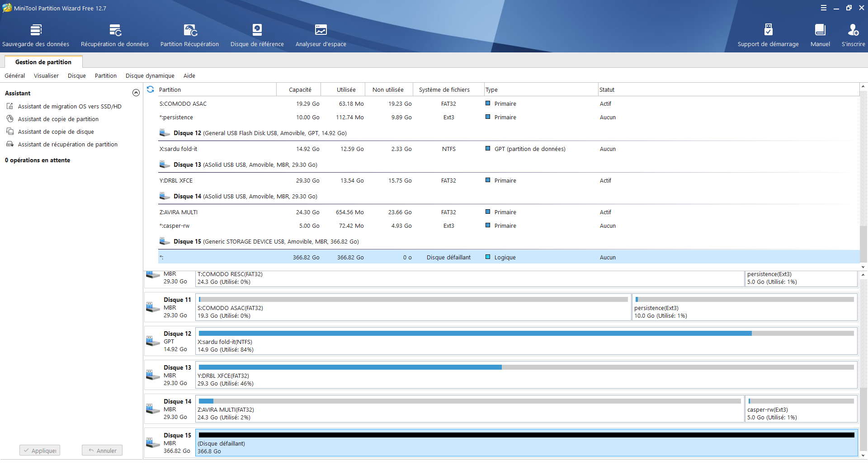The image size is (868, 470).
Task: Open Partition Récupération tool
Action: tap(189, 35)
